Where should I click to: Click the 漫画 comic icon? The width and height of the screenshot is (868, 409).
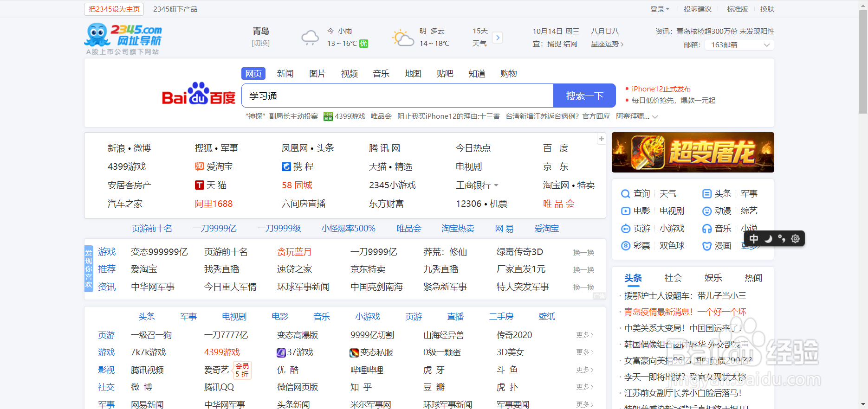pyautogui.click(x=707, y=246)
